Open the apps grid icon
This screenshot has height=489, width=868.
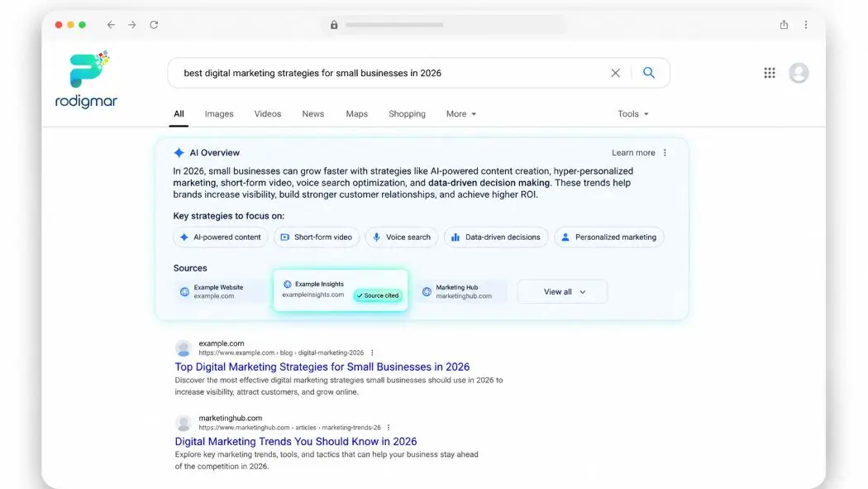(x=770, y=73)
